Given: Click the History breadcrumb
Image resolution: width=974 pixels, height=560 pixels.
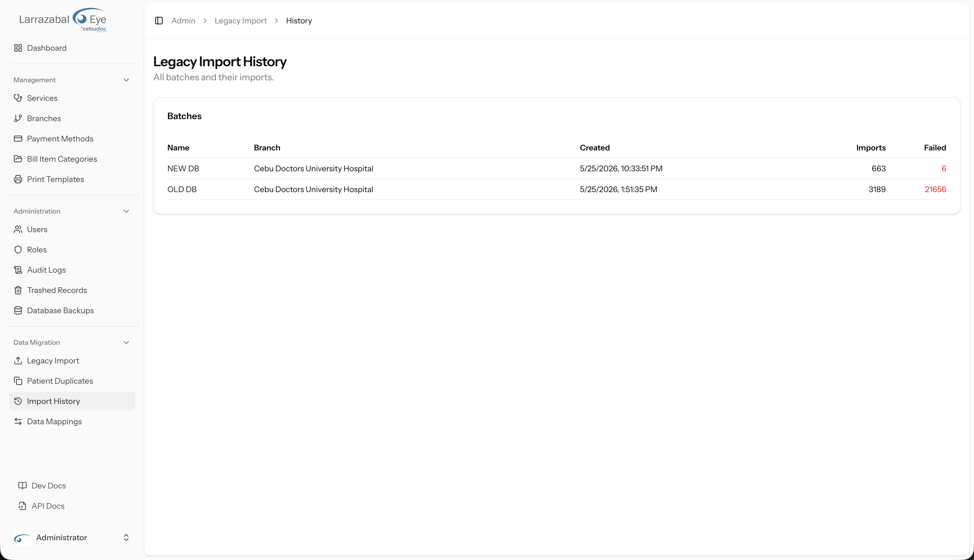Looking at the screenshot, I should (299, 21).
